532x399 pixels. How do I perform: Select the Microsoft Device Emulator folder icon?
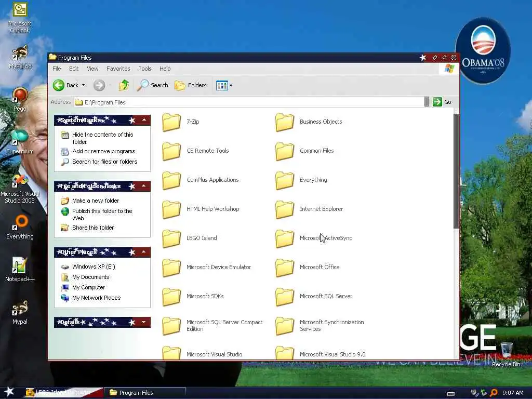click(171, 268)
